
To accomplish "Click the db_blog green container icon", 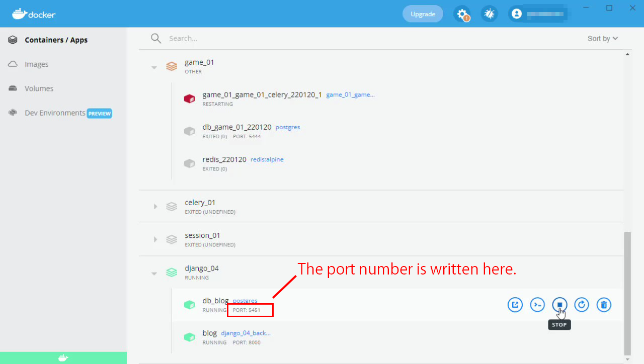I will 189,305.
